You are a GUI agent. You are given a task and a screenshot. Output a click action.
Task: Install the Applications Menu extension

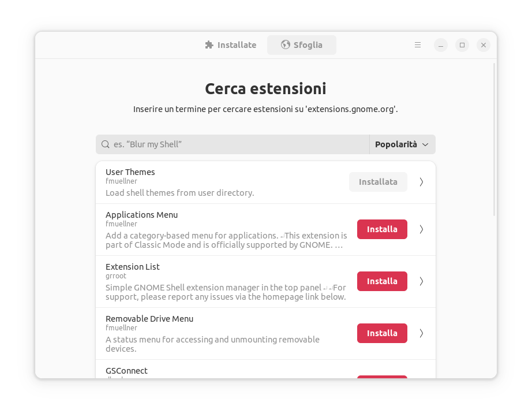click(382, 229)
